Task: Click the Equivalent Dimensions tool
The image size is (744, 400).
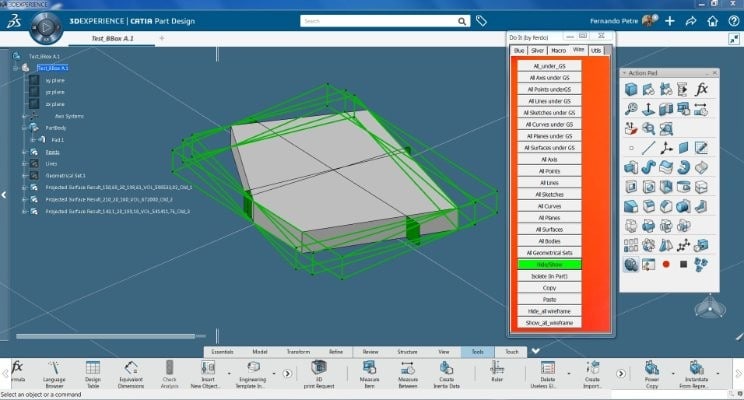Action: tap(131, 373)
